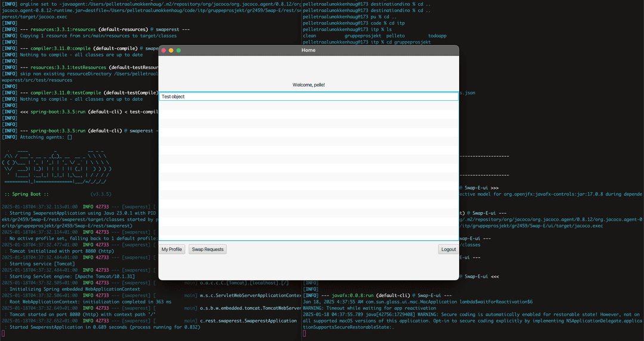This screenshot has height=341, width=644.
Task: Focus the left terminal at its bottom cursor
Action: (4, 333)
